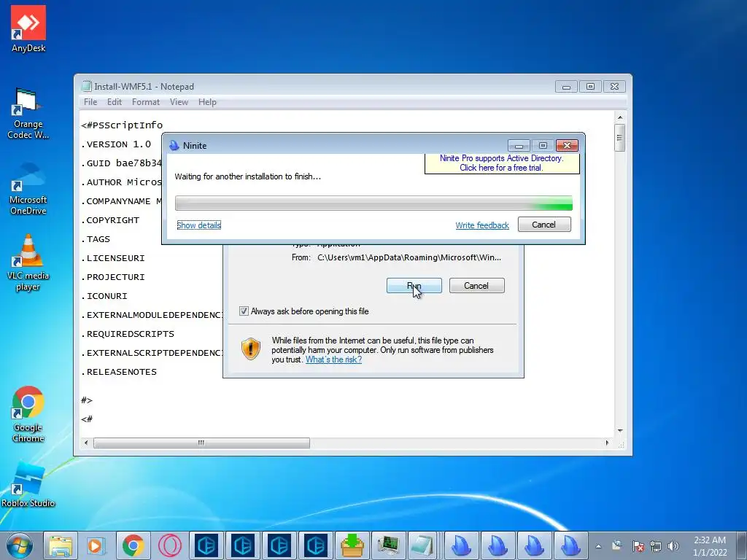Open the Notepad Format menu
This screenshot has height=560, width=747.
coord(146,102)
